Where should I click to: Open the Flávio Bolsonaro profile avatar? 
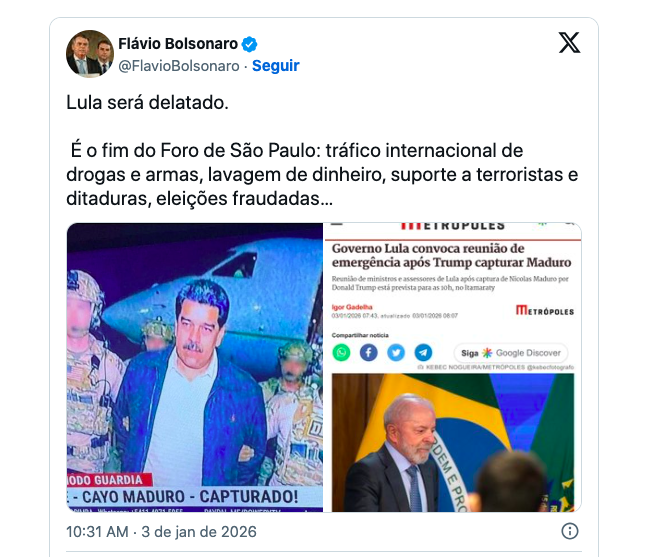tap(90, 54)
